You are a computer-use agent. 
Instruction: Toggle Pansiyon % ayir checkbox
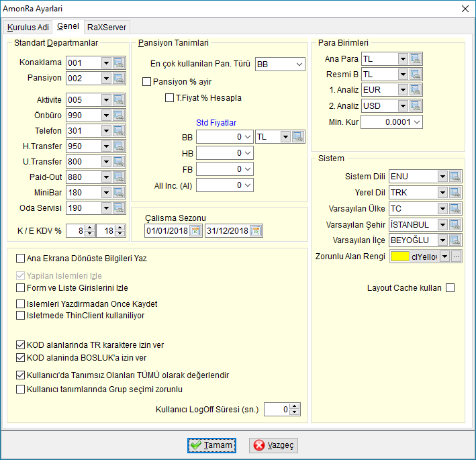146,82
